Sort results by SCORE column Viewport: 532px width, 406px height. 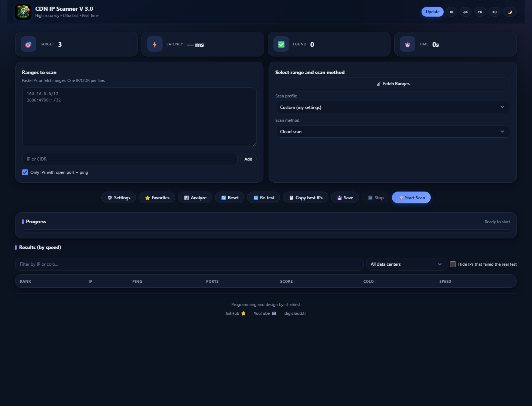click(x=287, y=281)
